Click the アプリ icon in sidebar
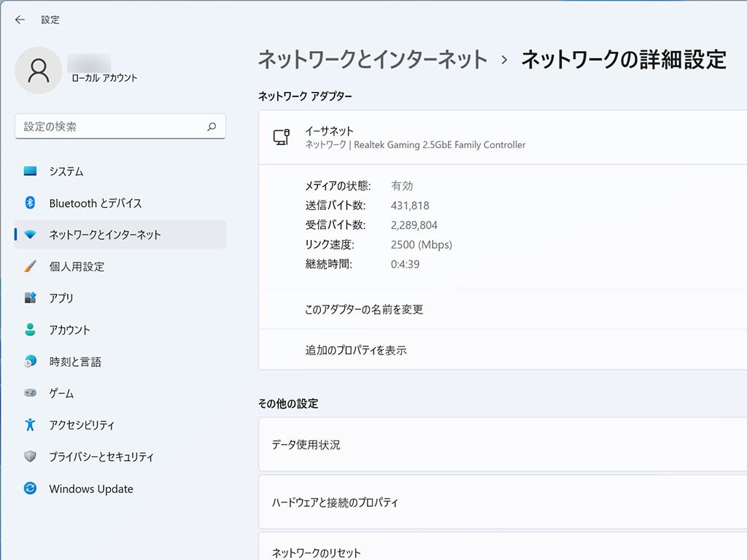The height and width of the screenshot is (560, 747). 30,298
